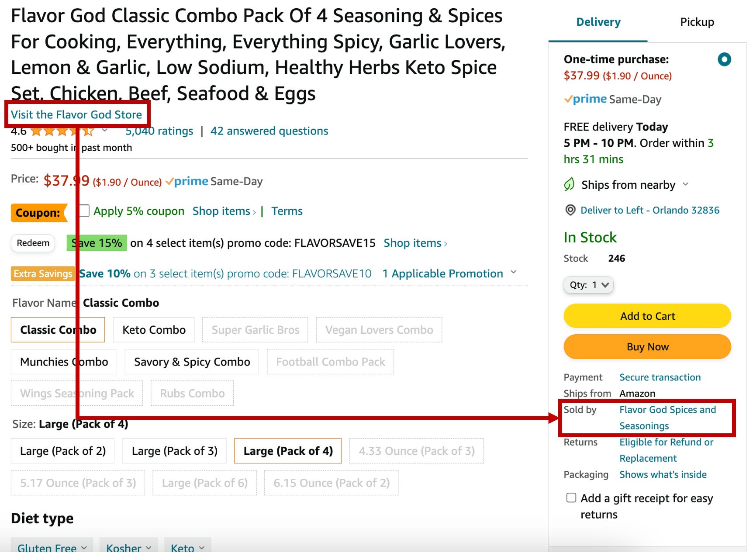Choose the Keto Combo flavor option
This screenshot has height=560, width=753.
[x=154, y=330]
